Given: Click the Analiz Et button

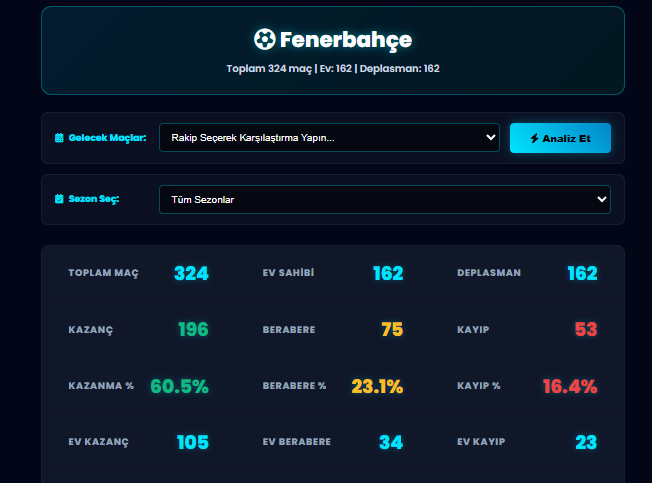Looking at the screenshot, I should click(560, 138).
